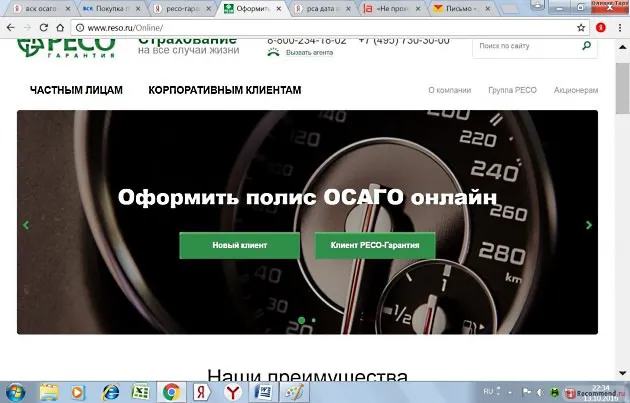Bookmark this page with the star icon
630x403 pixels.
pos(581,28)
